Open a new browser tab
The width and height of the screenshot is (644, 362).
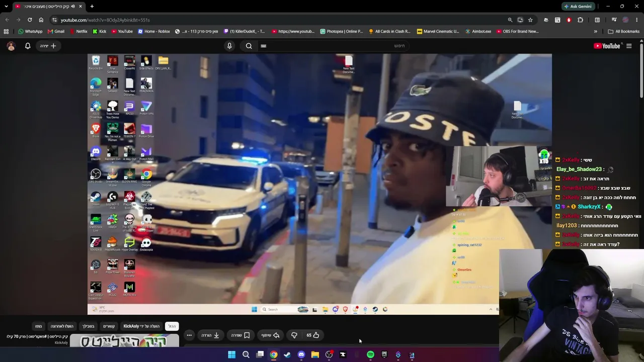pos(92,6)
